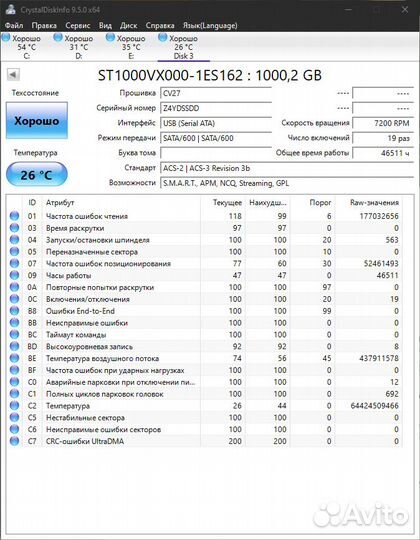Select the Часы работы attribute text
This screenshot has width=420, height=540.
point(69,275)
